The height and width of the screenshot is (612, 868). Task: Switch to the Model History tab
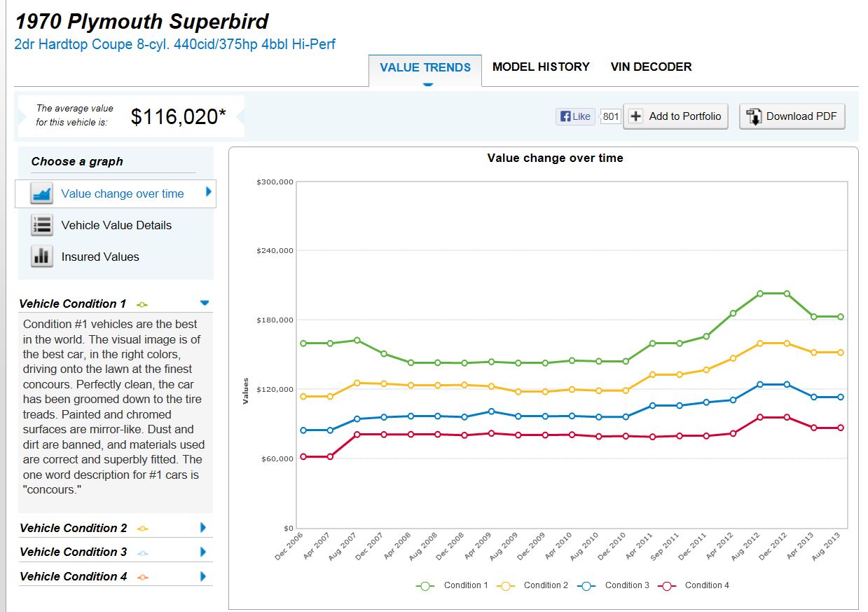[x=541, y=67]
